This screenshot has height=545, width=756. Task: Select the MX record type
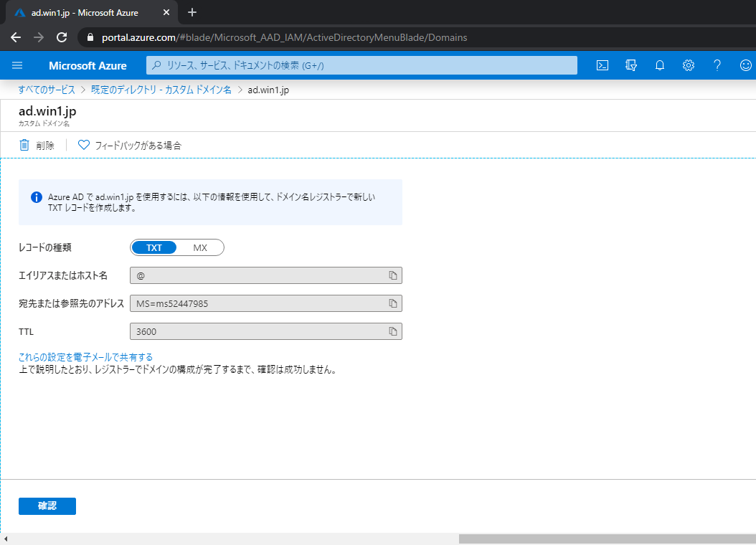pyautogui.click(x=200, y=247)
